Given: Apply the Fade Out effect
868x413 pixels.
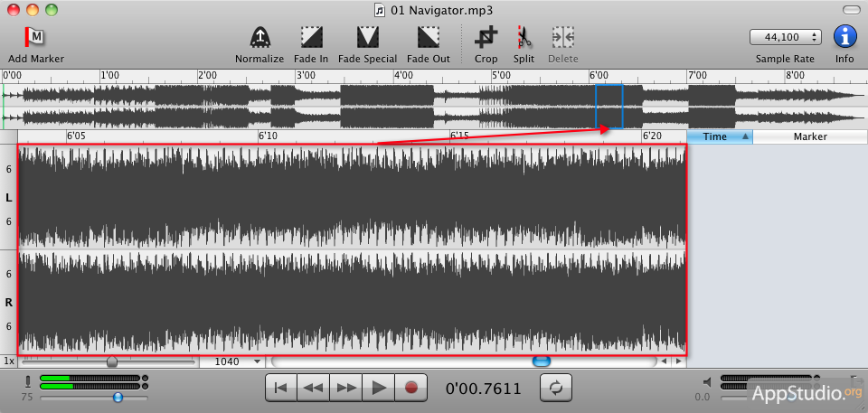Looking at the screenshot, I should tap(429, 38).
